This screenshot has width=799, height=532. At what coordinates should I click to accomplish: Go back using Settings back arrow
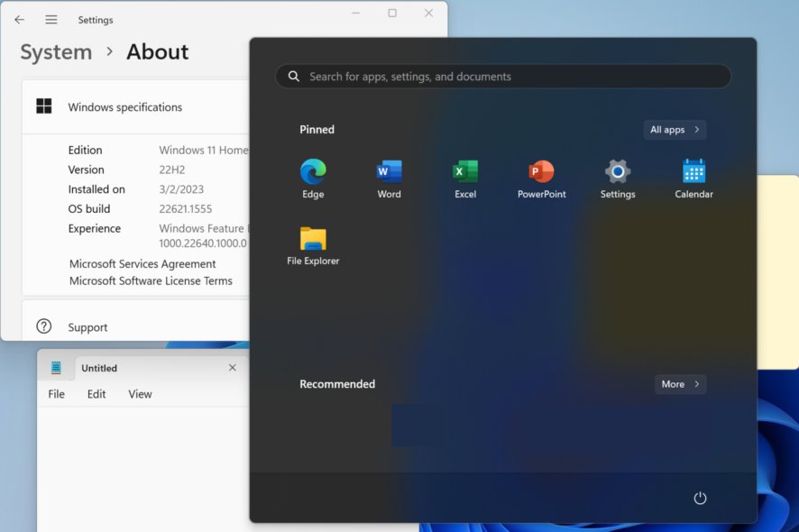coord(19,20)
